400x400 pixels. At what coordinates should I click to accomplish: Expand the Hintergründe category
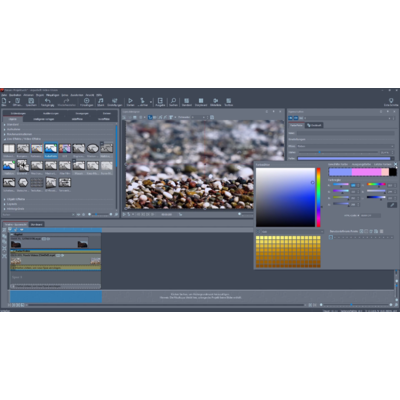coord(15,209)
